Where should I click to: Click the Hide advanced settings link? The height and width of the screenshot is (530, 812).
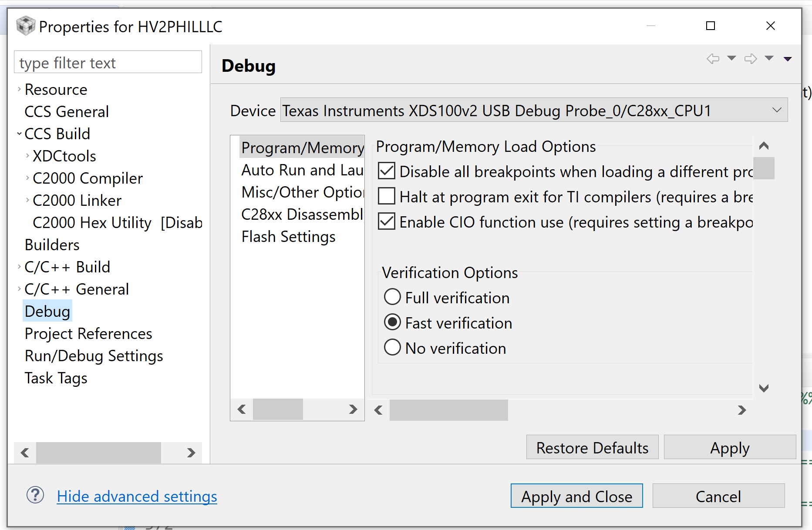[x=137, y=496]
